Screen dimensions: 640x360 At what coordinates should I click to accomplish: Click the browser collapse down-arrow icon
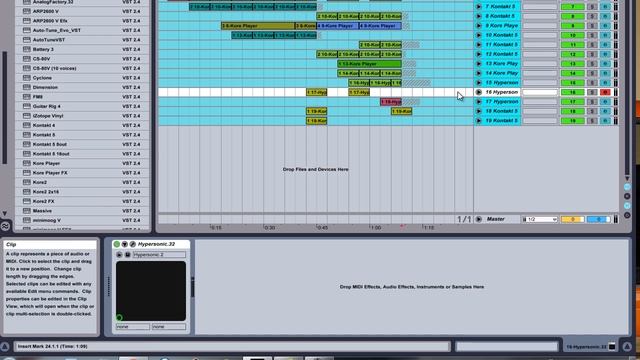click(x=4, y=213)
